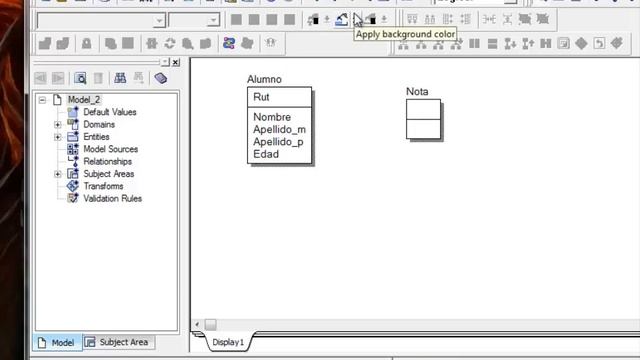Select the Model_2 root node
The height and width of the screenshot is (360, 640).
84,100
